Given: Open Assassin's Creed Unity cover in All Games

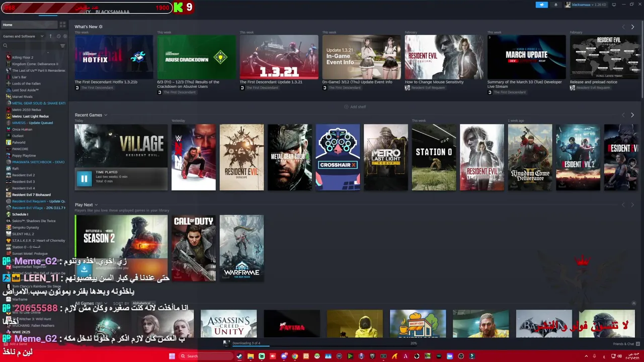Looking at the screenshot, I should point(228,324).
